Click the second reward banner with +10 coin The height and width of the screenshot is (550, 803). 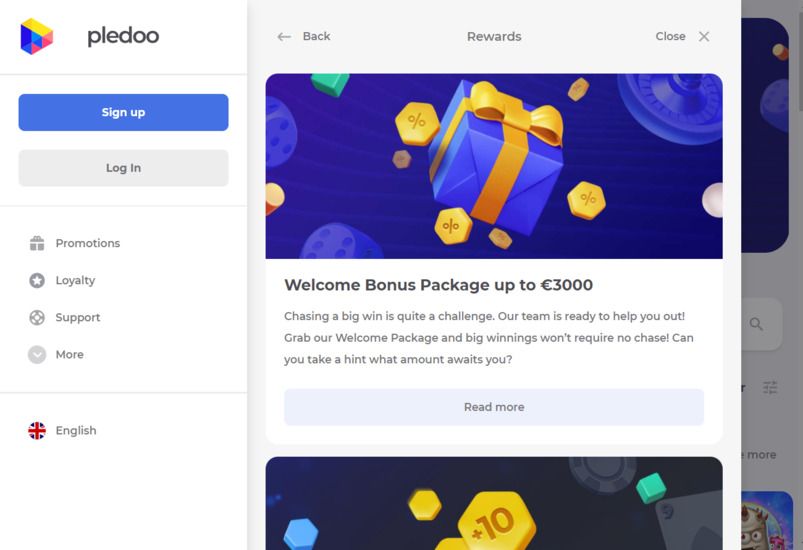(x=494, y=504)
